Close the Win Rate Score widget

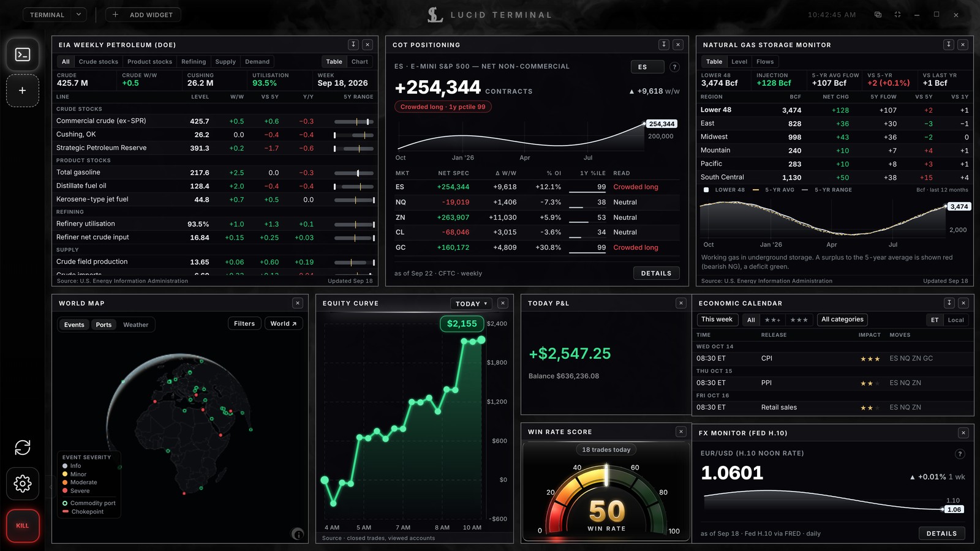[x=681, y=432]
